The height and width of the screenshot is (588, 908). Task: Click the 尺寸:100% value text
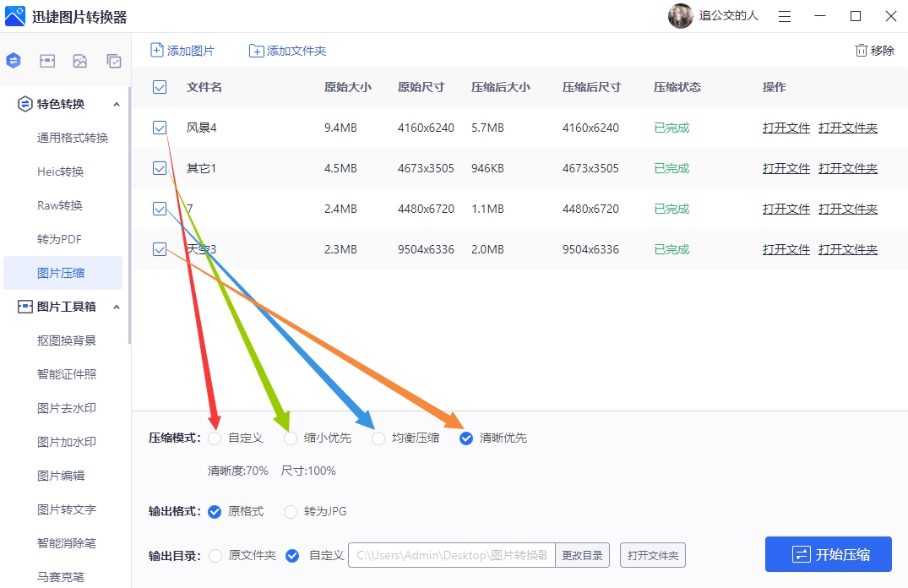tap(308, 471)
